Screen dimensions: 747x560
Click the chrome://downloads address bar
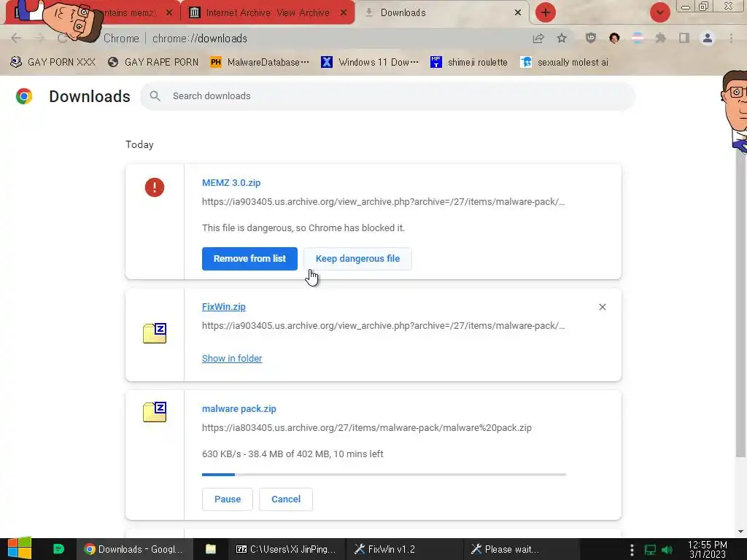pyautogui.click(x=314, y=38)
